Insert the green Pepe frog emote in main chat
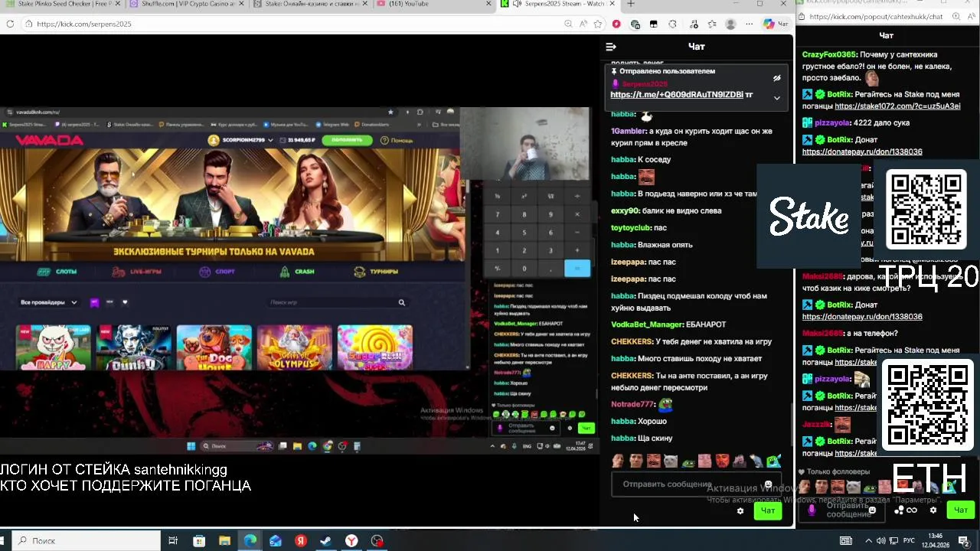The width and height of the screenshot is (980, 551). coord(688,461)
